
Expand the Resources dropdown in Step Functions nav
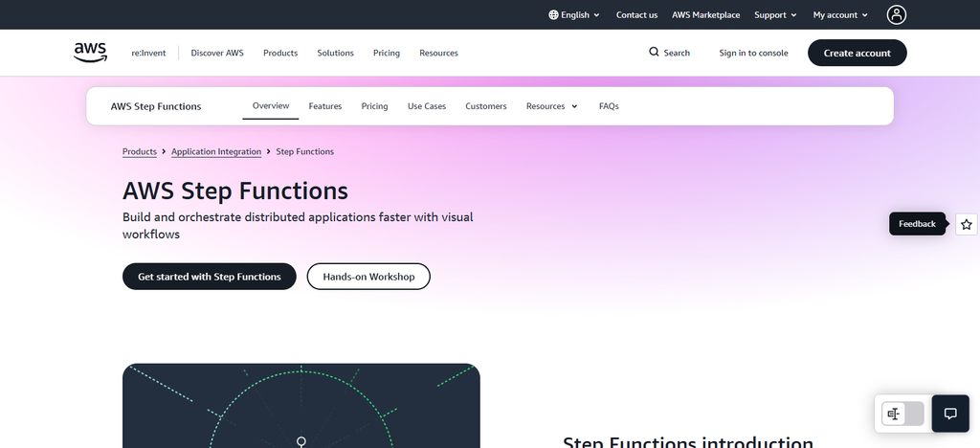552,106
